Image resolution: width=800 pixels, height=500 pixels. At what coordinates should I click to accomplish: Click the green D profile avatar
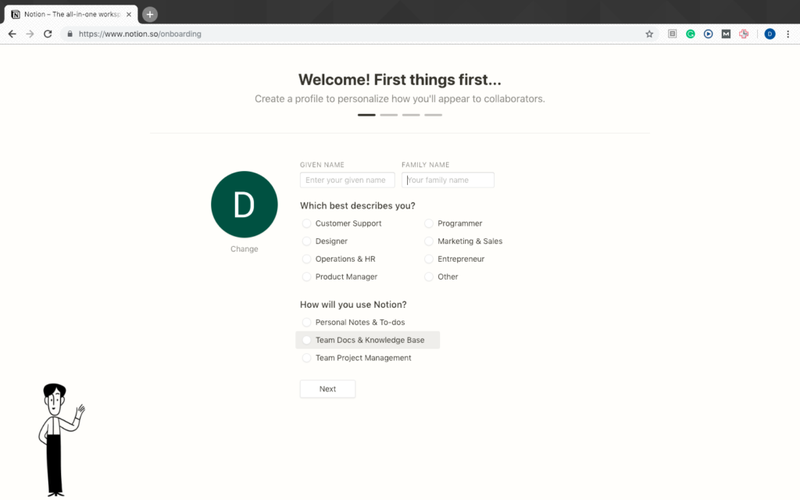click(244, 205)
